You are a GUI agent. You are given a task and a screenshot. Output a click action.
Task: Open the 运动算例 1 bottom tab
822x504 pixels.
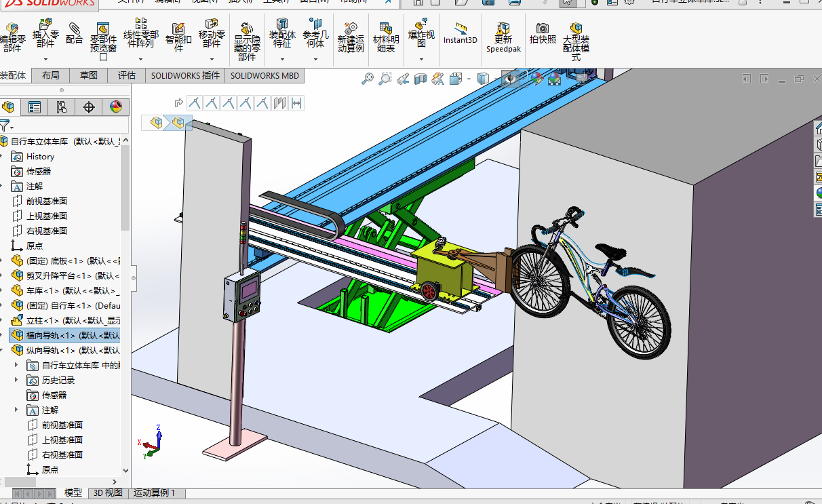pyautogui.click(x=155, y=493)
